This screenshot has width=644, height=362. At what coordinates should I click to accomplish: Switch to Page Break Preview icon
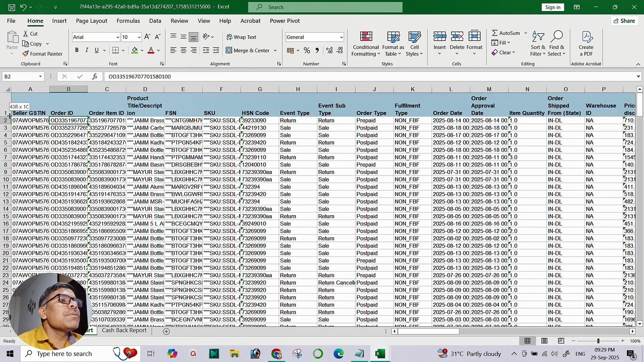(x=560, y=341)
